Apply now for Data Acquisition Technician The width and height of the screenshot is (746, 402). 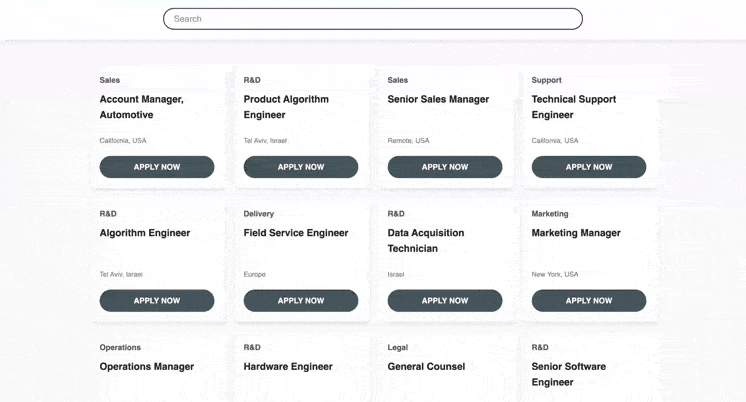click(445, 301)
